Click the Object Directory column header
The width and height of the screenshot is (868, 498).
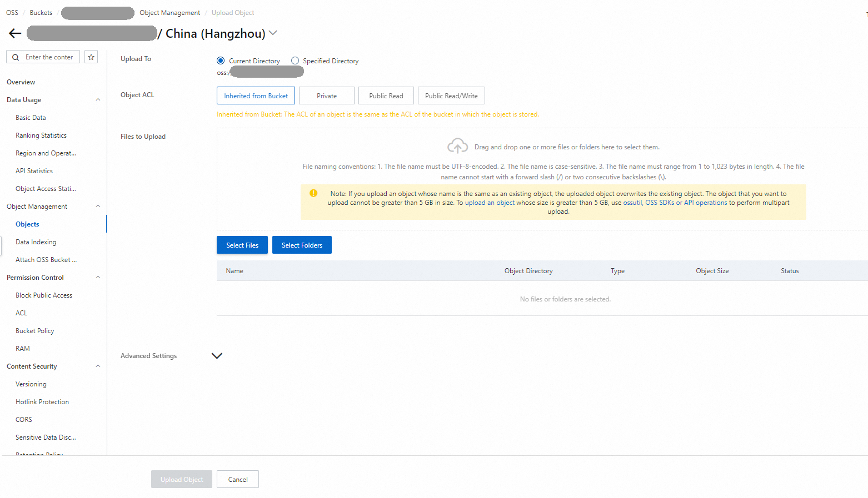click(528, 271)
